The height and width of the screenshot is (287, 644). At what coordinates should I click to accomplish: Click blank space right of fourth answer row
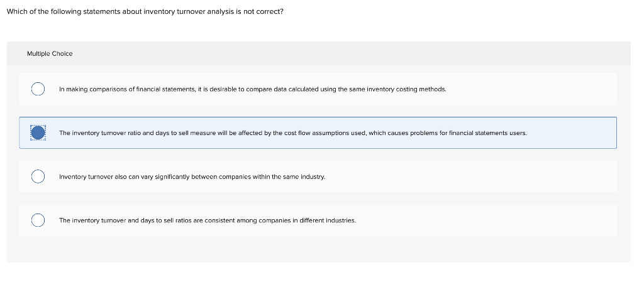tap(503, 220)
